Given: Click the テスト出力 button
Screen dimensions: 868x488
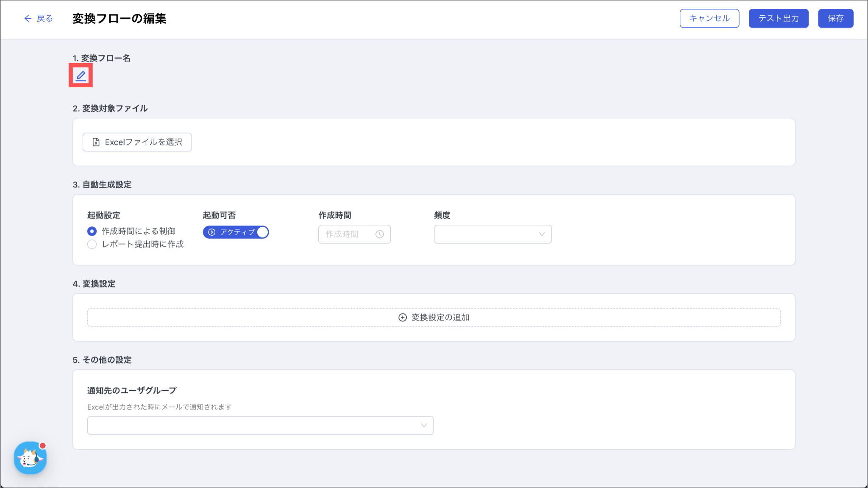Looking at the screenshot, I should [778, 18].
